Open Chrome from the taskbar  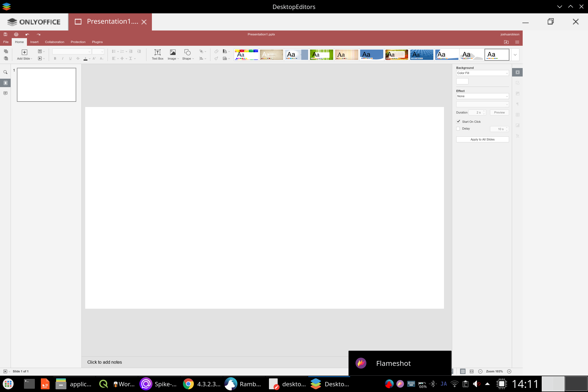[x=188, y=384]
